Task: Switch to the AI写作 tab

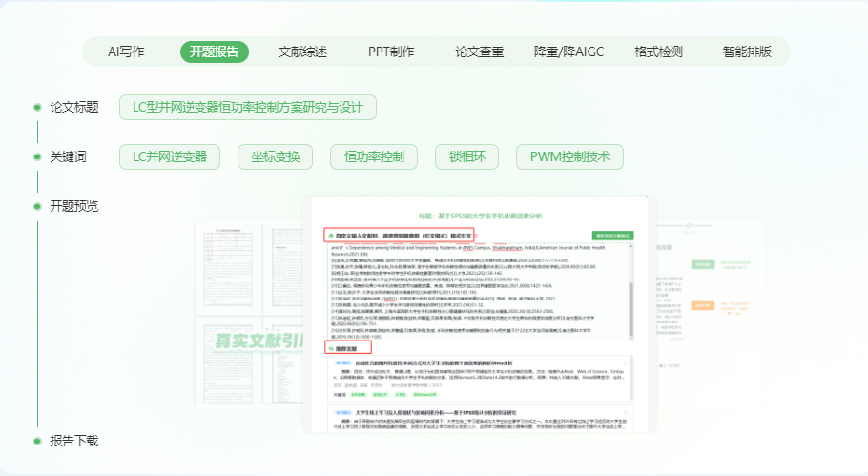Action: click(x=126, y=52)
